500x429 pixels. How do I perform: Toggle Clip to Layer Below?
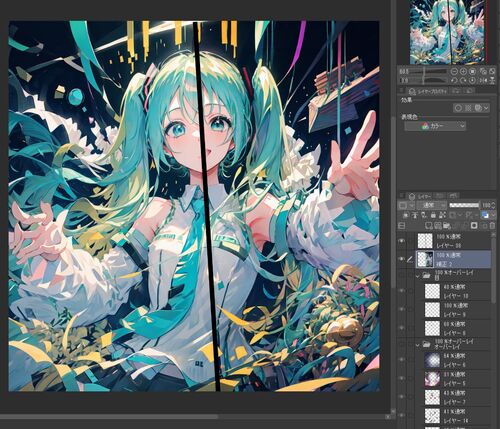pos(405,215)
